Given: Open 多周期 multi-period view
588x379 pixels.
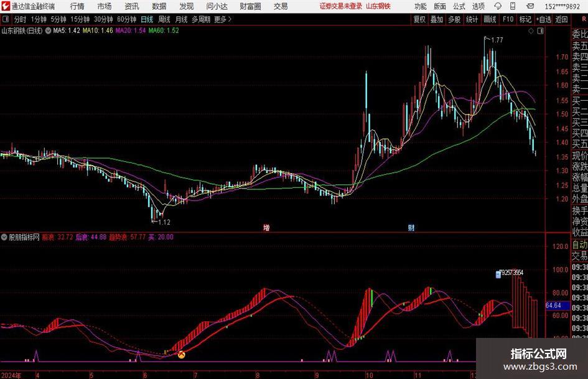Looking at the screenshot, I should [201, 19].
